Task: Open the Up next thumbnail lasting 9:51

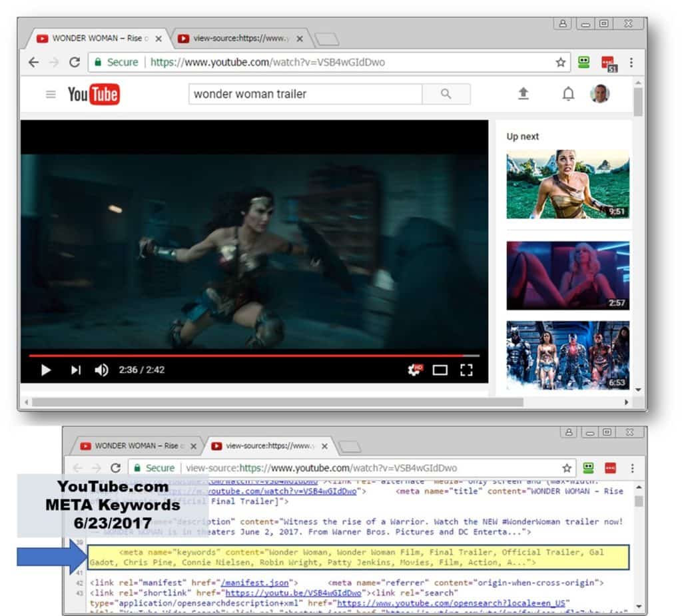Action: pos(567,184)
